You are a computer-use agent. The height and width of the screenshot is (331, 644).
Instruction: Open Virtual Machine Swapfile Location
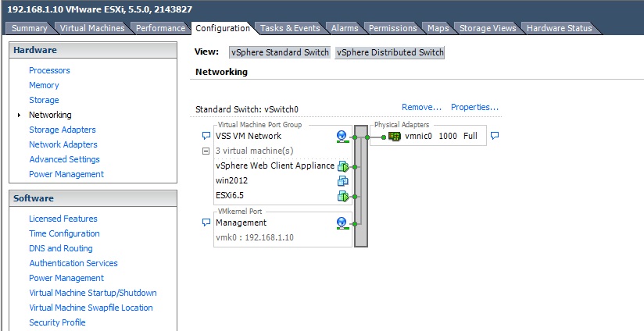(91, 308)
